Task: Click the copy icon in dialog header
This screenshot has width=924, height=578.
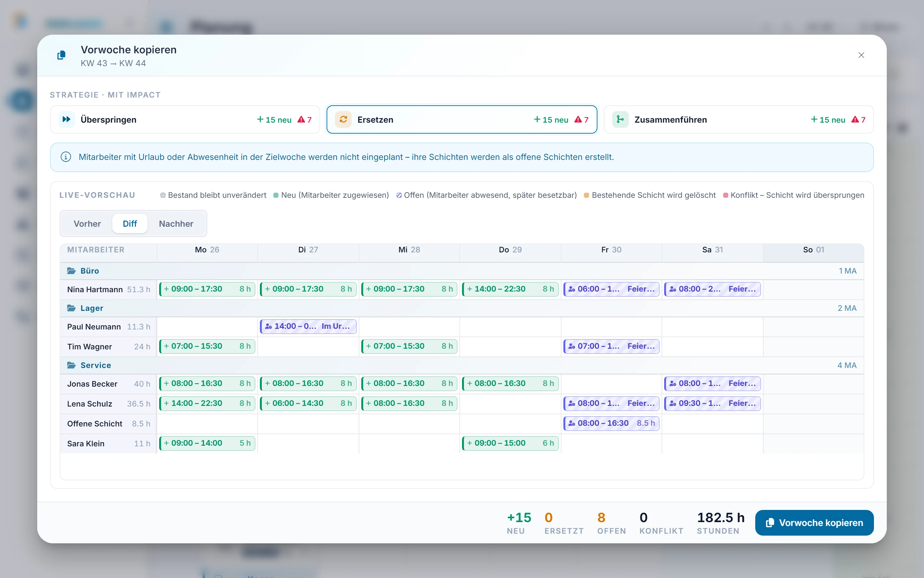Action: tap(61, 56)
